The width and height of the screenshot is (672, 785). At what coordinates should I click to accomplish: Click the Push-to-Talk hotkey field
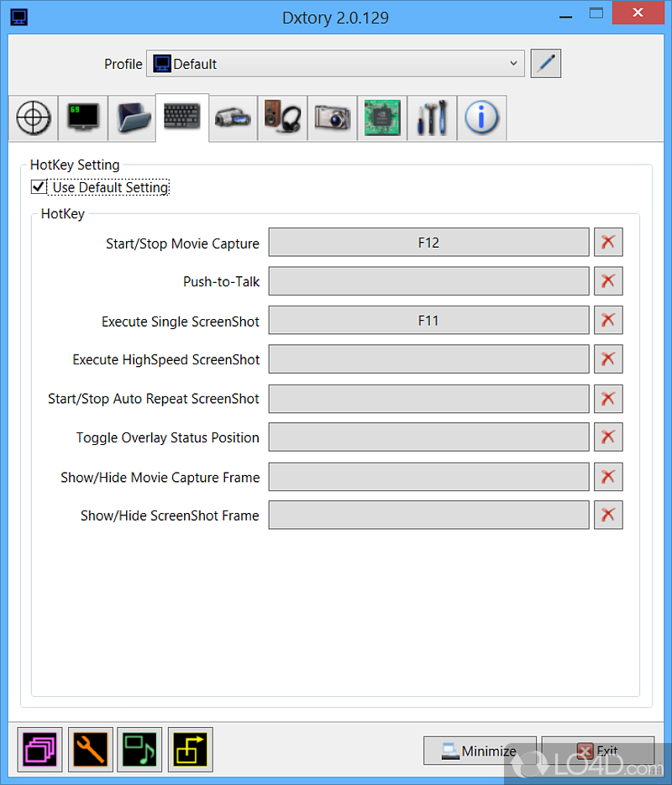coord(428,281)
